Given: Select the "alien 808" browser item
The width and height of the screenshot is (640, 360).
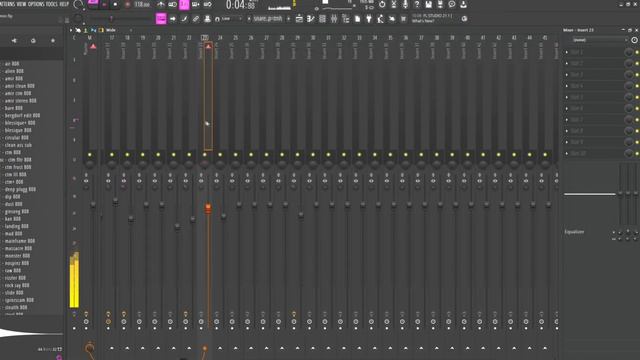Looking at the screenshot, I should click(14, 71).
